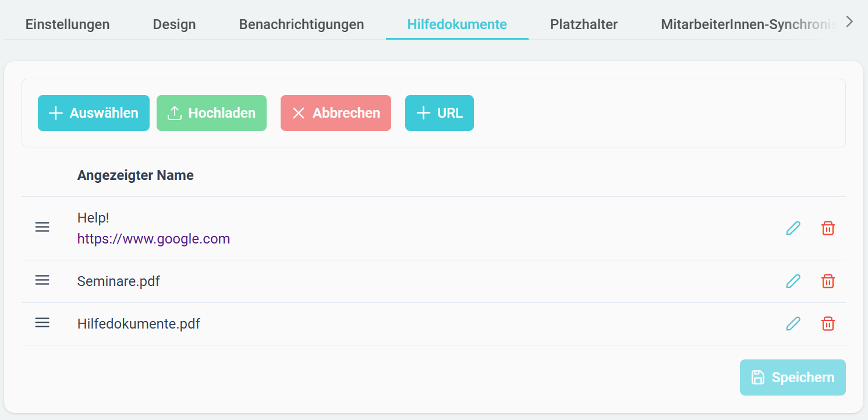Screen dimensions: 868x420
Task: Click the drag handle beside Seminare.pdf
Action: (x=42, y=280)
